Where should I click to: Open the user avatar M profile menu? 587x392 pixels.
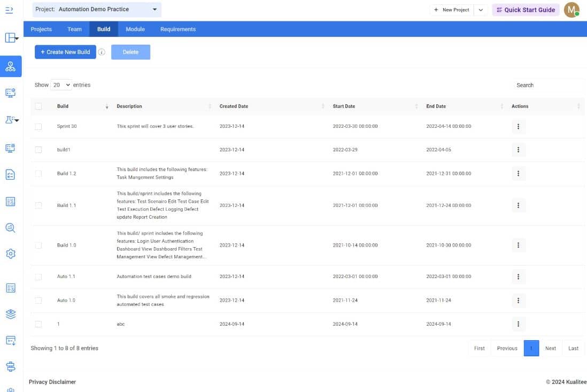(x=571, y=10)
